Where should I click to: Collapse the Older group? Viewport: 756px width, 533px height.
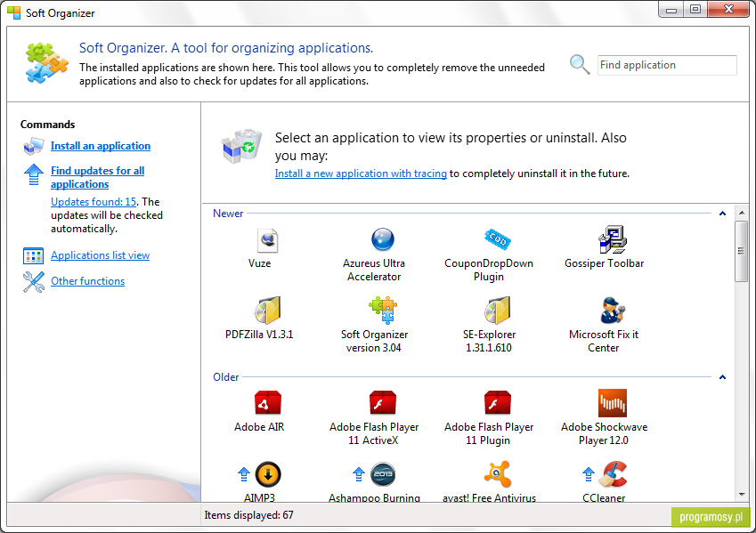coord(722,377)
